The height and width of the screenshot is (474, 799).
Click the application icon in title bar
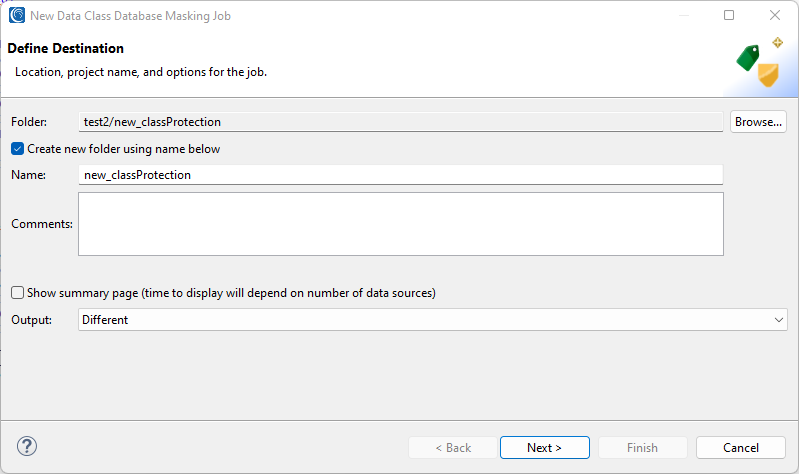17,15
